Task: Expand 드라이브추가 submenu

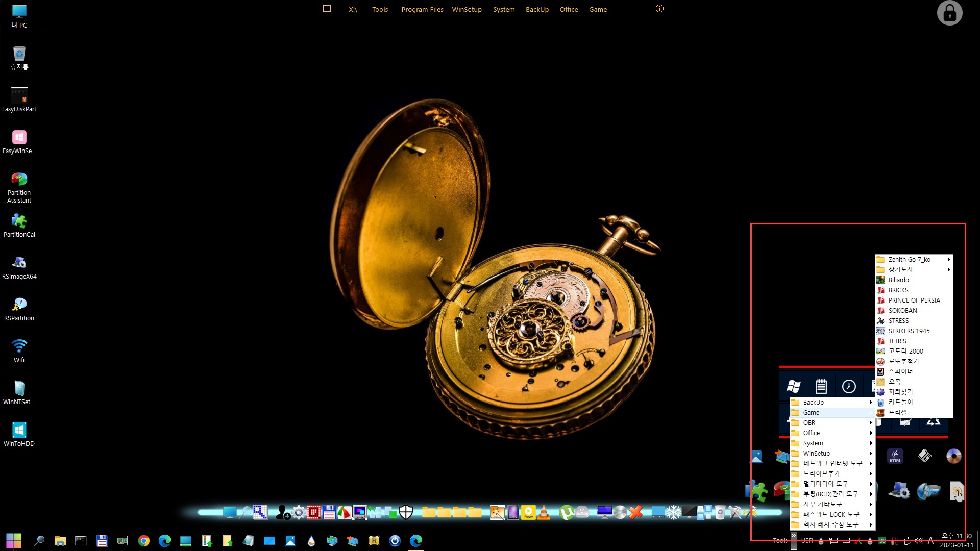Action: pyautogui.click(x=832, y=473)
